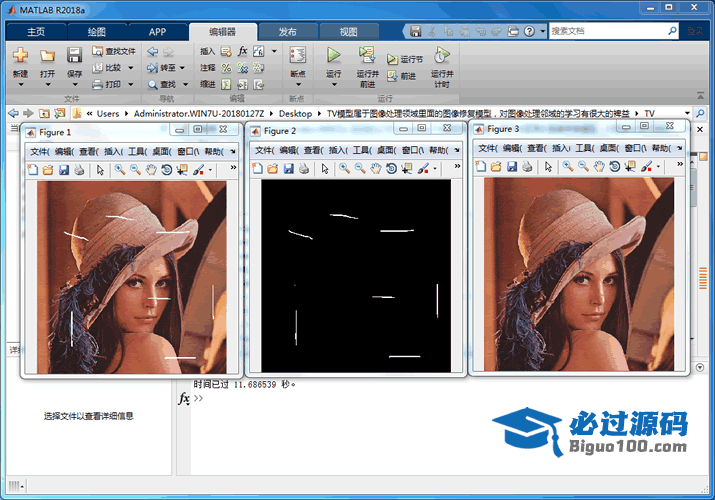Image resolution: width=715 pixels, height=500 pixels.
Task: Click the 保存 (Save) floppy icon
Action: (x=74, y=55)
